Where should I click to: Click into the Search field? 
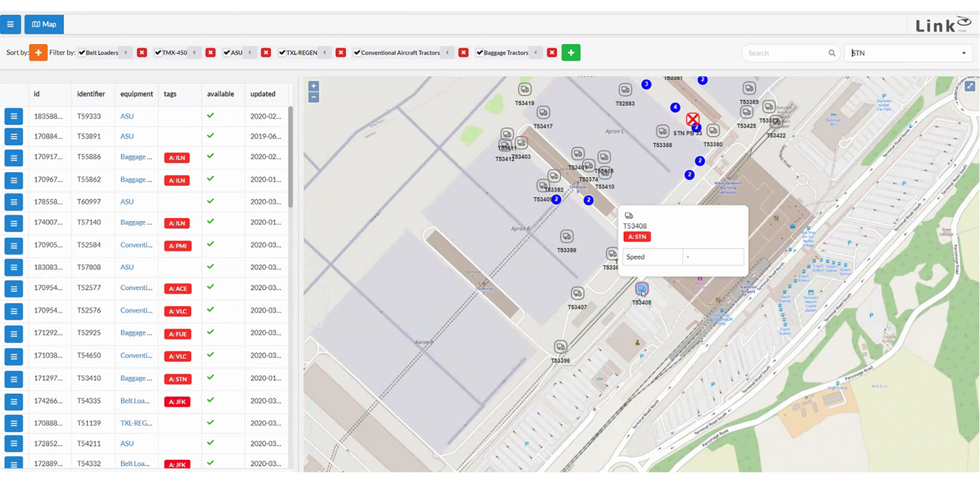[x=785, y=53]
